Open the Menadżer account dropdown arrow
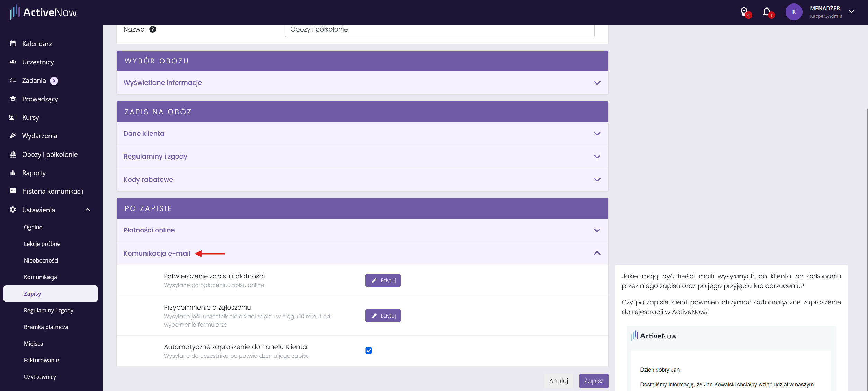The image size is (868, 391). 852,12
